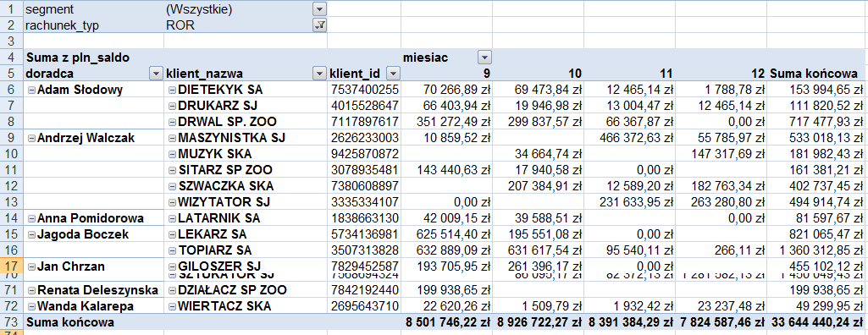This screenshot has height=335, width=868.
Task: Select client id 7117897617
Action: (365, 122)
